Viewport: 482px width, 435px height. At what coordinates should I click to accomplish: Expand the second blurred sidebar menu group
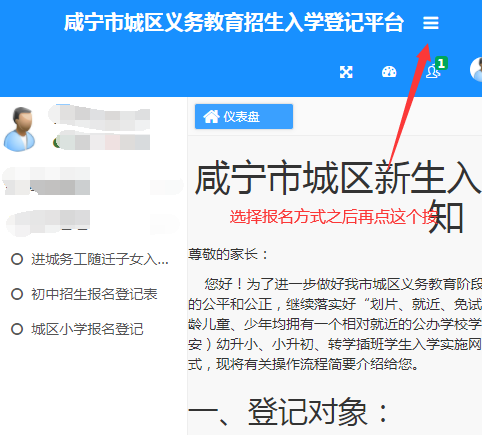pos(93,221)
